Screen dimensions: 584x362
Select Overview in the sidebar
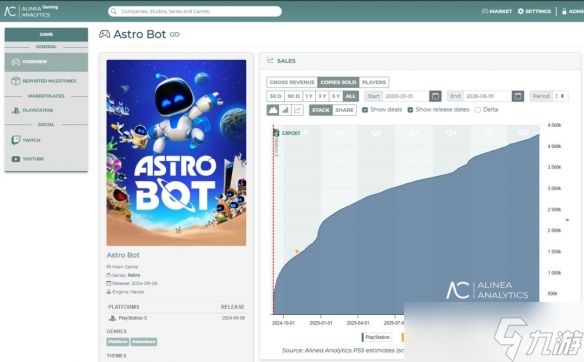pos(46,62)
